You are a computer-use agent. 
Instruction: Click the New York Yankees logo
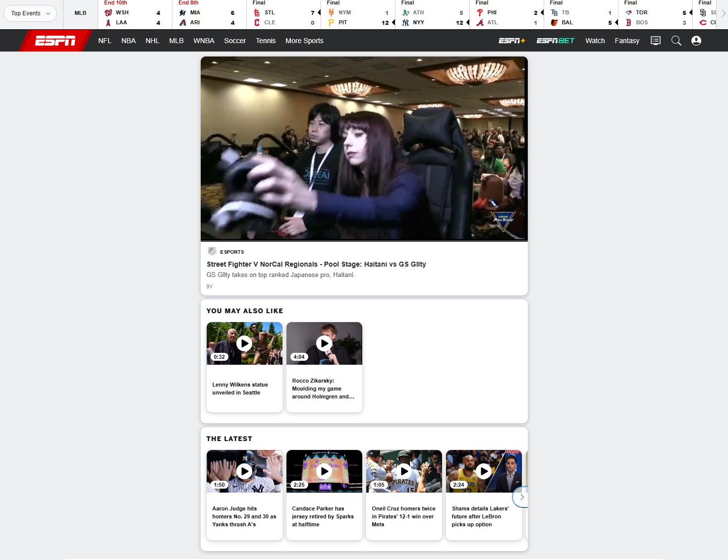tap(405, 22)
